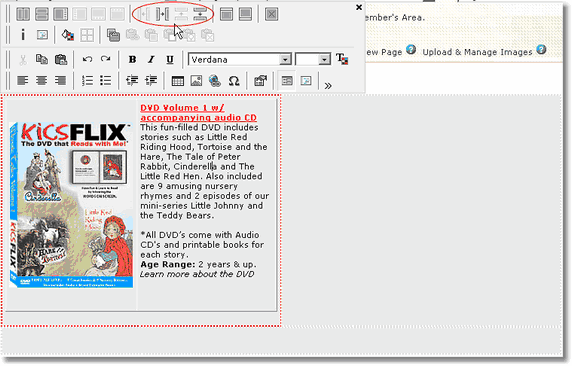
Task: Click the increase indent icon
Action: point(151,80)
